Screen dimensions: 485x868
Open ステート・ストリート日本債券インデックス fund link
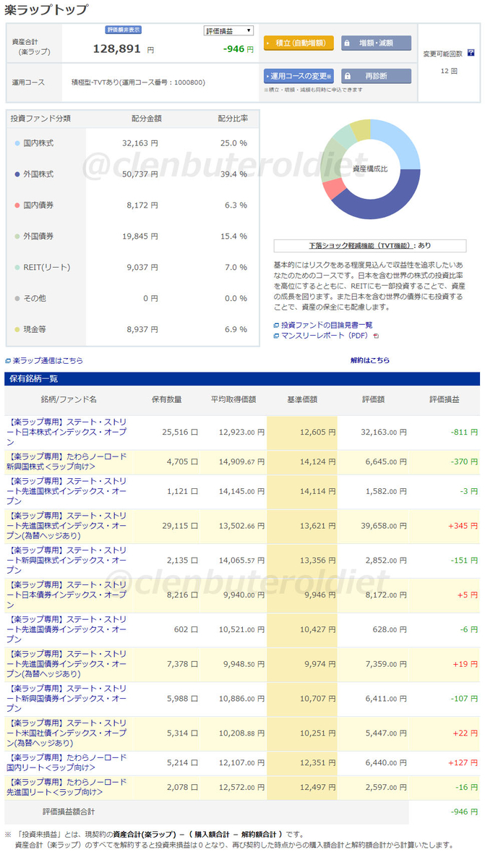click(x=67, y=595)
